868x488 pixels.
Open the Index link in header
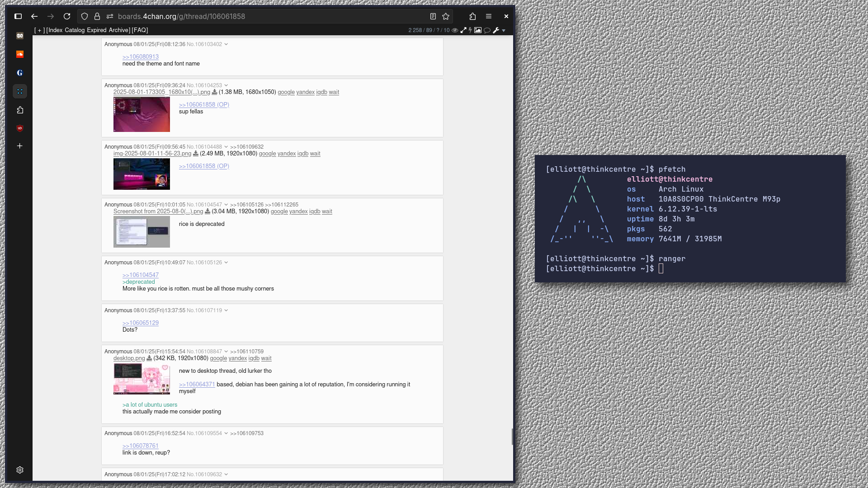coord(55,30)
